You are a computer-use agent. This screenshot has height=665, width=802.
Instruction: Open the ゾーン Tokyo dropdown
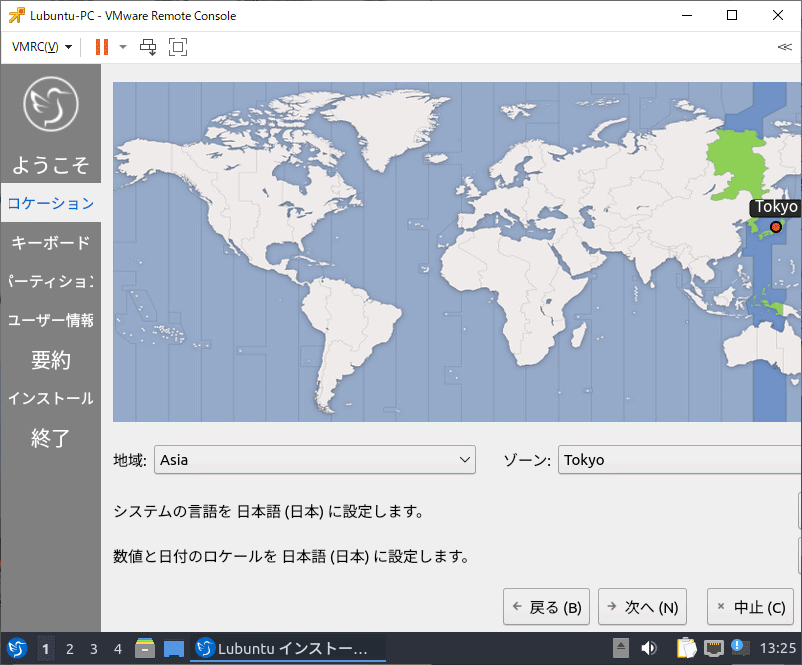(680, 459)
